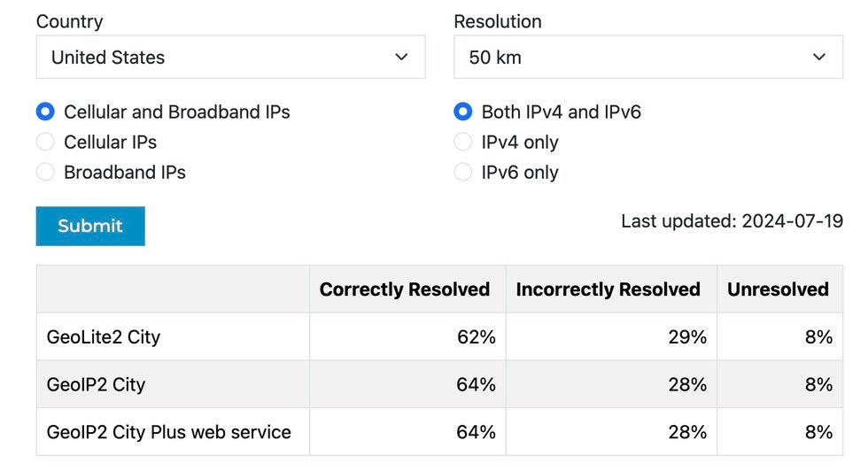Open the Country dropdown showing United States

pos(231,57)
